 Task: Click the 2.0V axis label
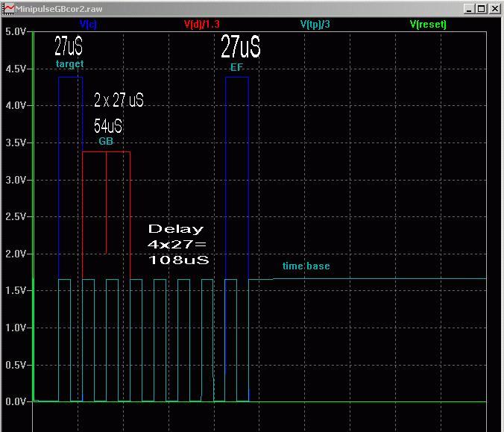coord(16,254)
